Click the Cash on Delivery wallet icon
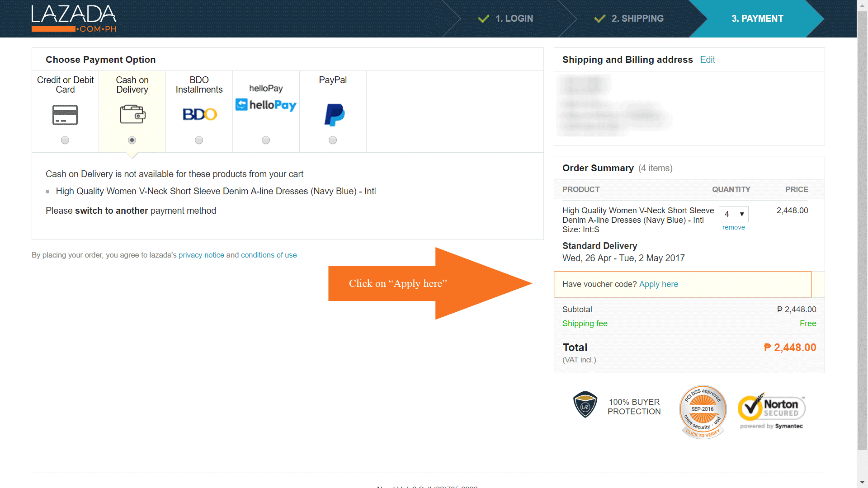 (x=132, y=114)
